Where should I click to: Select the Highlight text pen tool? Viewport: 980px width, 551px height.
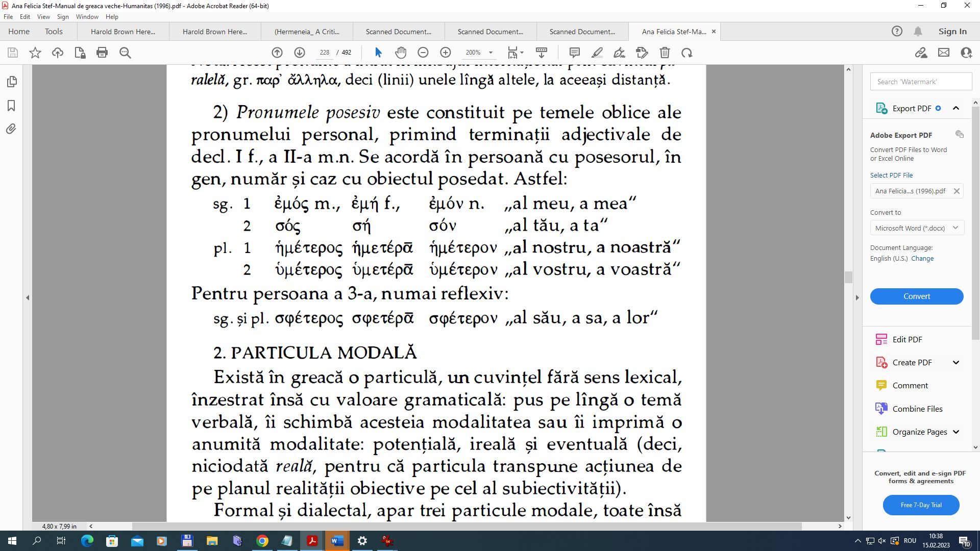click(597, 53)
